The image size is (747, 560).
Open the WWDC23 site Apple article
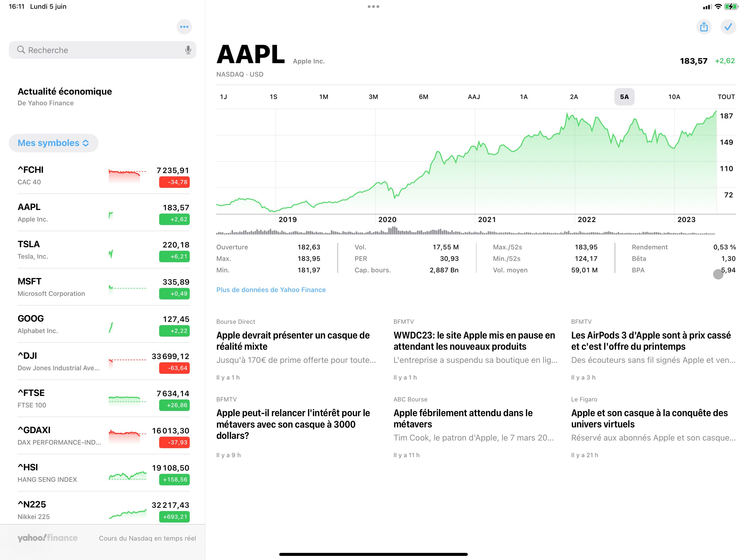point(474,341)
